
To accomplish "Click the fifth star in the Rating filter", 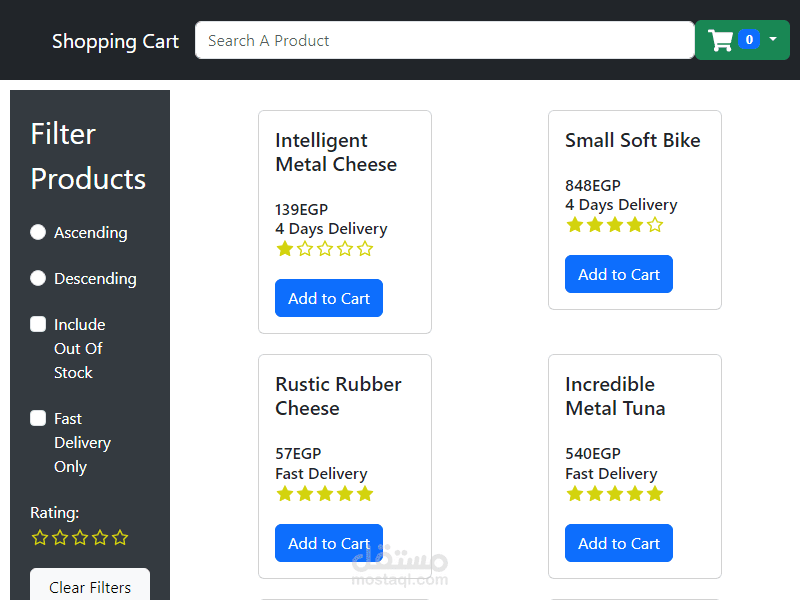I will point(120,537).
